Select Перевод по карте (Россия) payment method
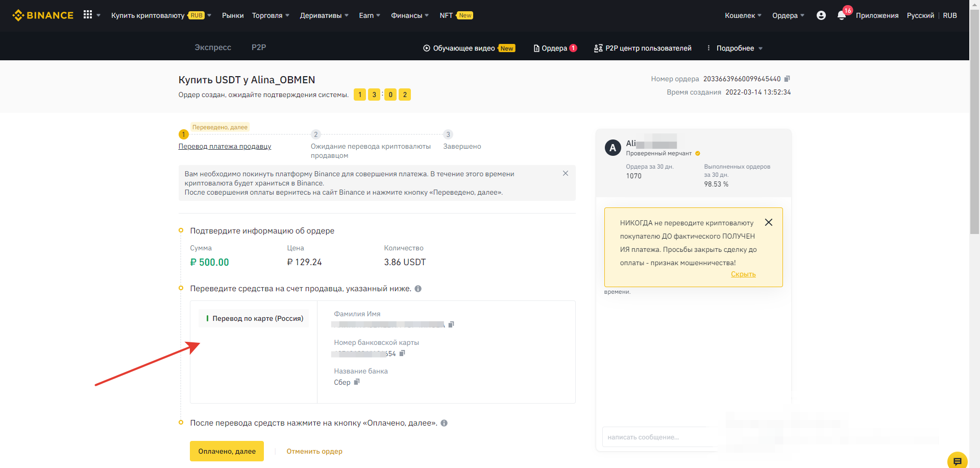980x468 pixels. point(254,318)
